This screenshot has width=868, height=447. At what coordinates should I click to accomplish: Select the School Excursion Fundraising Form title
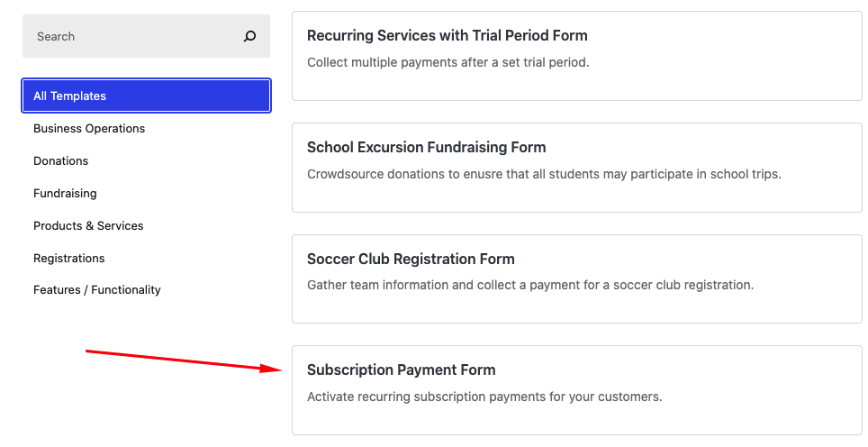click(x=426, y=148)
